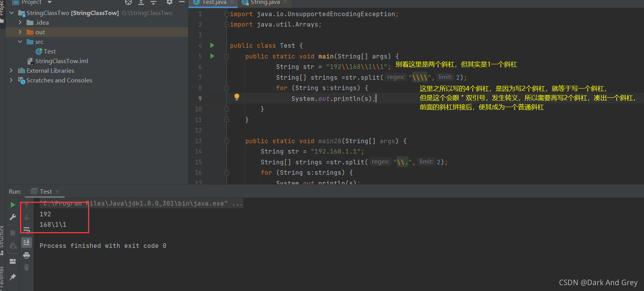Click the Up the Stack Trace arrow
Image resolution: width=644 pixels, height=291 pixels.
pos(27,205)
